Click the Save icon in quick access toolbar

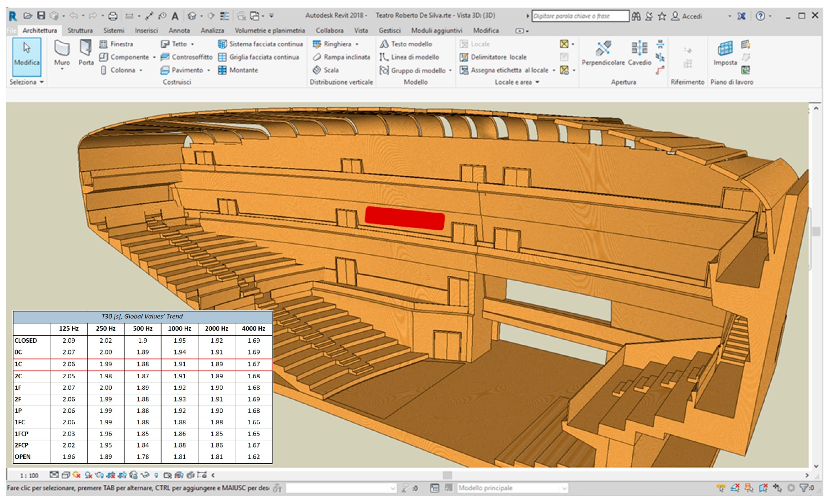41,15
